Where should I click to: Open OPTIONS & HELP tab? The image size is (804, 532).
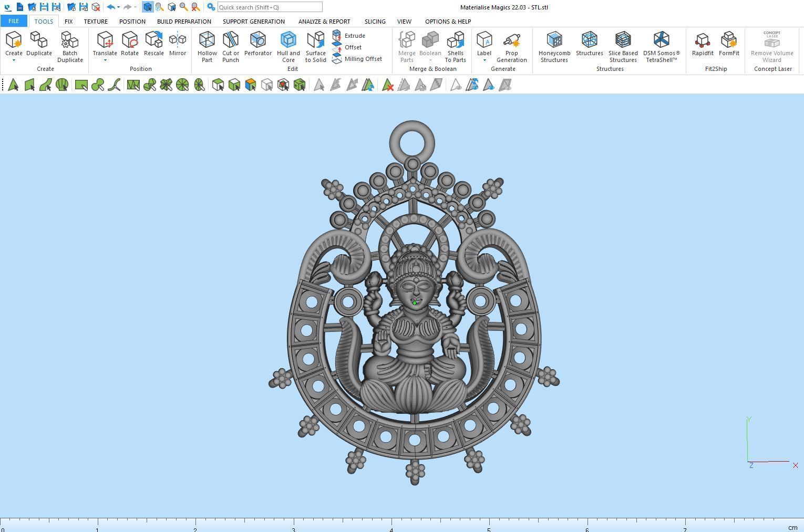[x=448, y=22]
